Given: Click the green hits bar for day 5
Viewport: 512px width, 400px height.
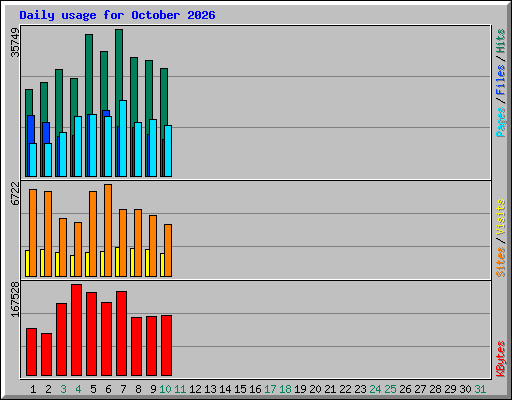Looking at the screenshot, I should pos(89,73).
